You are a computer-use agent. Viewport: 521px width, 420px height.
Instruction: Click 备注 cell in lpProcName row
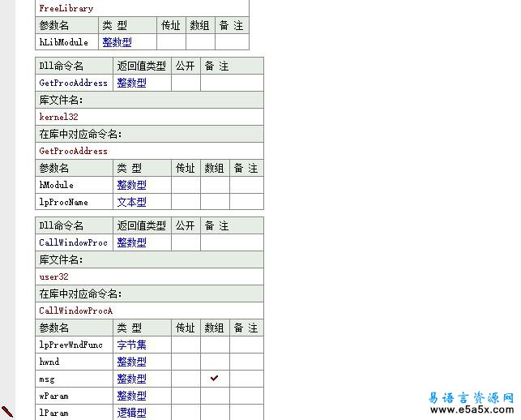tap(246, 202)
